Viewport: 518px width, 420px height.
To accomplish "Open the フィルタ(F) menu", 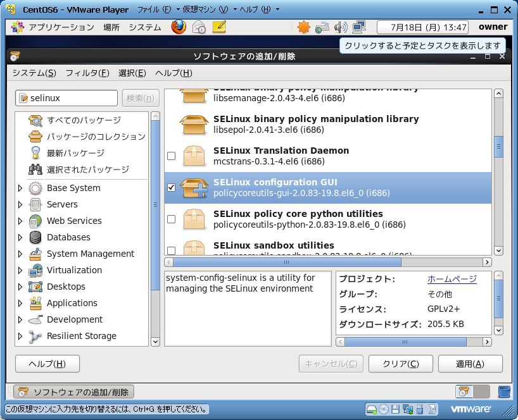I will (x=87, y=73).
